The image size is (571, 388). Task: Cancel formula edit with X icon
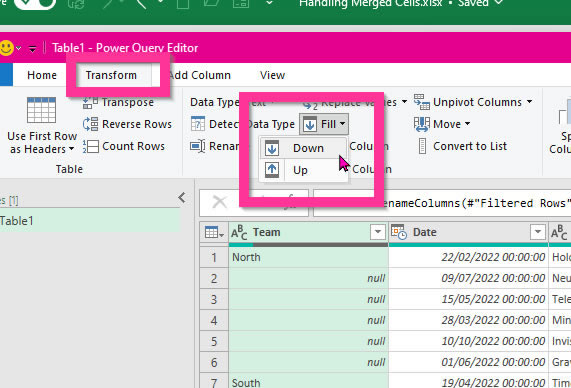[220, 201]
